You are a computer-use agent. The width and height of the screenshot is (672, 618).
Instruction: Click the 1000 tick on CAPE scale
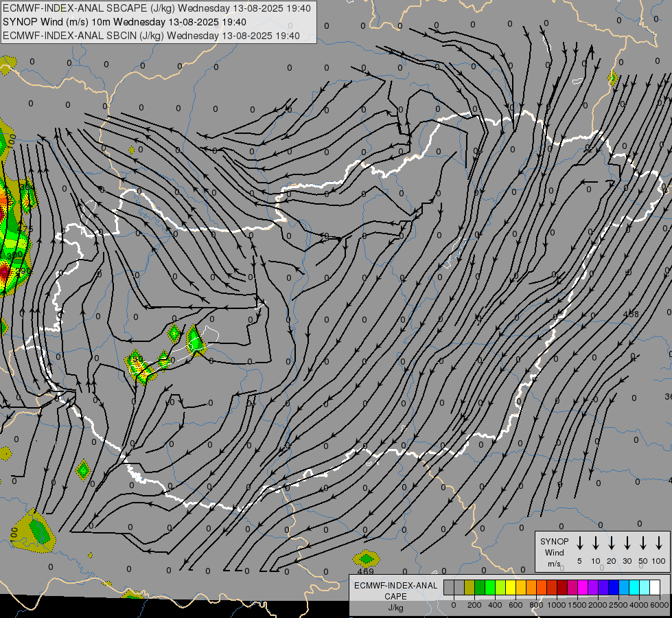point(557,605)
